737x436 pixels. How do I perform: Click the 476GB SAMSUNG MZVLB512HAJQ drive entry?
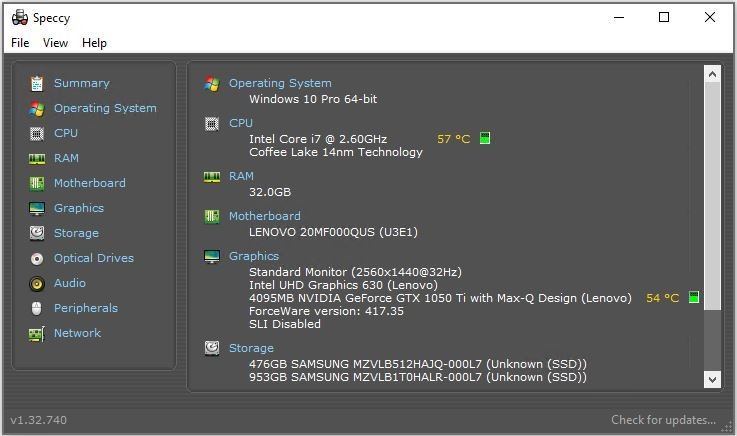coord(418,364)
